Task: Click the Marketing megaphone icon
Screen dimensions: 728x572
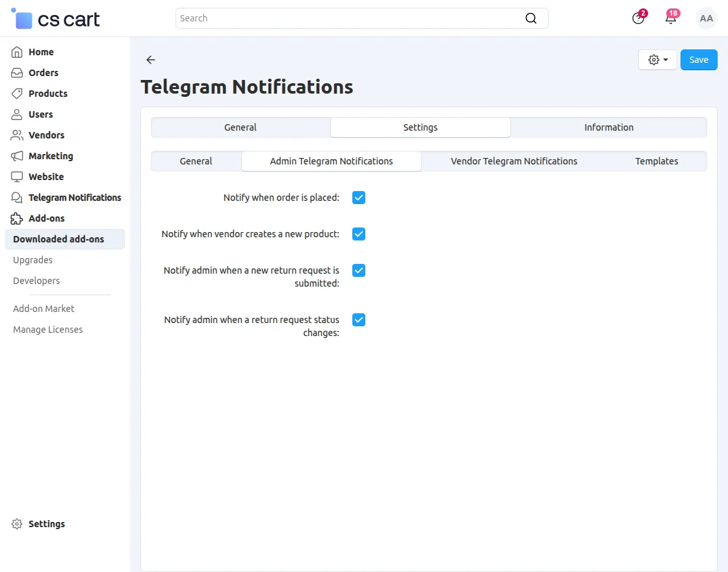Action: [x=17, y=156]
